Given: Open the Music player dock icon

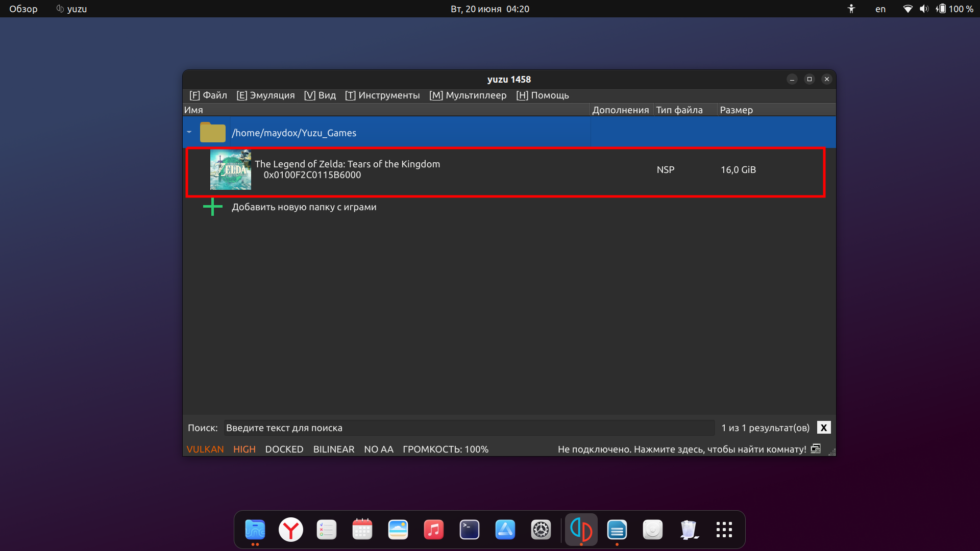Looking at the screenshot, I should [434, 530].
